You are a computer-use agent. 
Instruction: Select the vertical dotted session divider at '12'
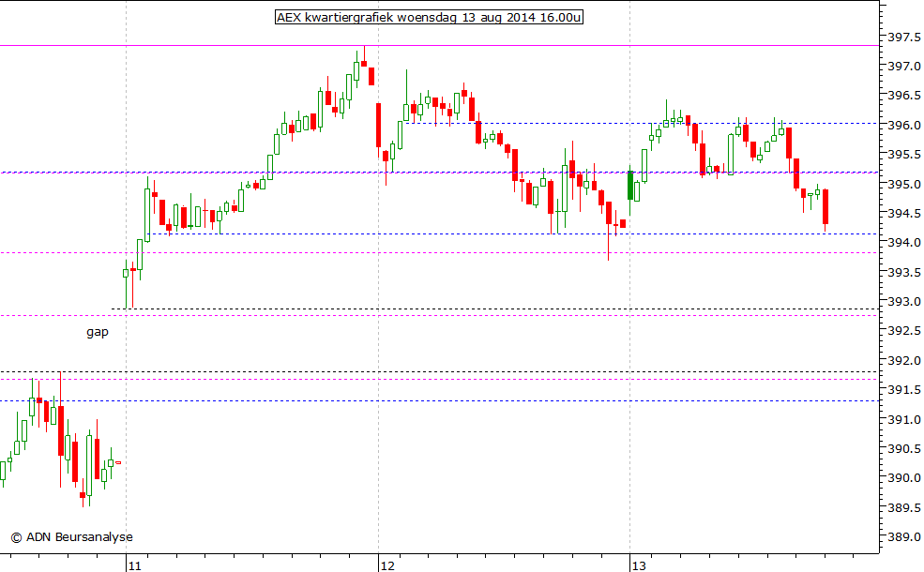pos(380,281)
